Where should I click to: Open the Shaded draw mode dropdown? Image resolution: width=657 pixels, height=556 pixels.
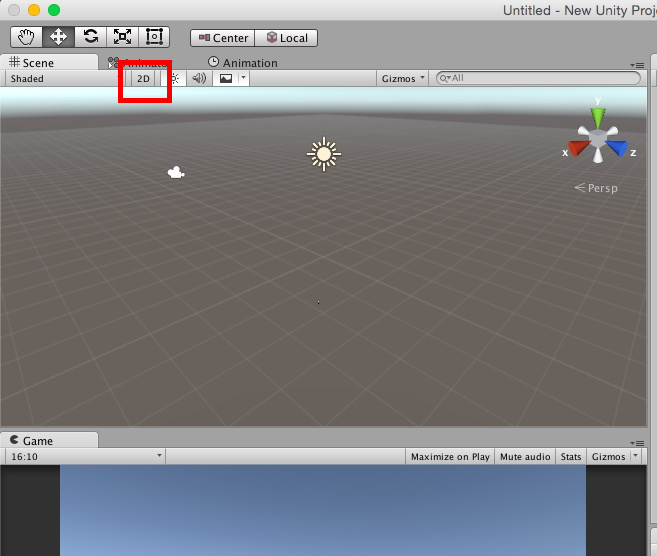pos(65,79)
